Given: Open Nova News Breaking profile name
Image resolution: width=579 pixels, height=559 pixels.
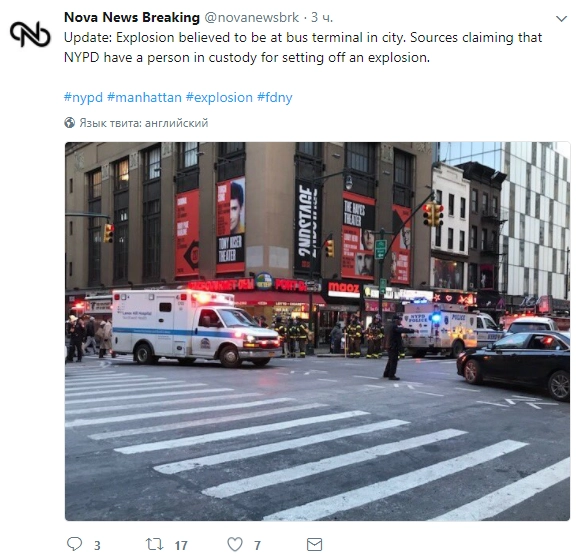Looking at the screenshot, I should pos(132,17).
